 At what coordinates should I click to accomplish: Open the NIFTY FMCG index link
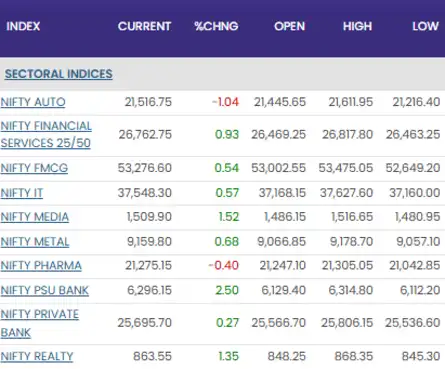tap(34, 168)
